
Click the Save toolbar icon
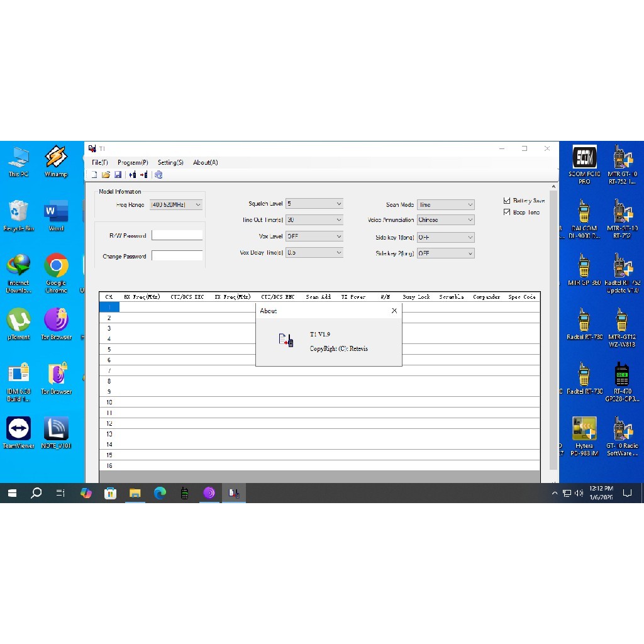point(118,175)
